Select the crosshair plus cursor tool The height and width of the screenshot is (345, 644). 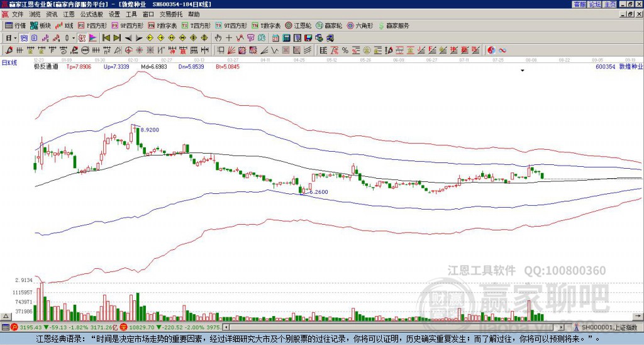pos(229,38)
